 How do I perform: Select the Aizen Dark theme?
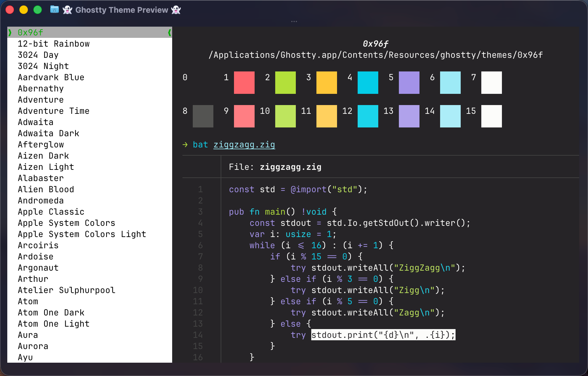[90, 156]
